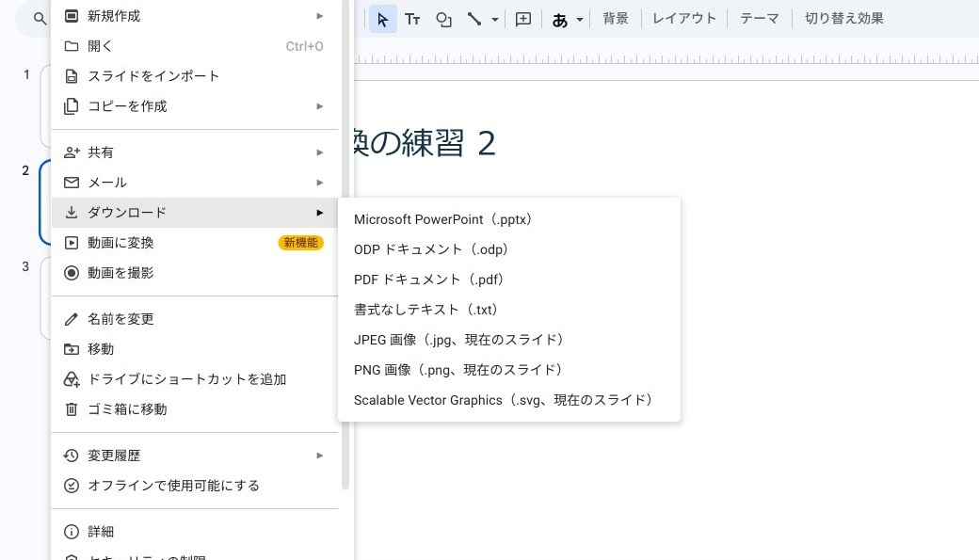Toggle オフラインで使用可能にする option
This screenshot has width=979, height=560.
pyautogui.click(x=195, y=486)
